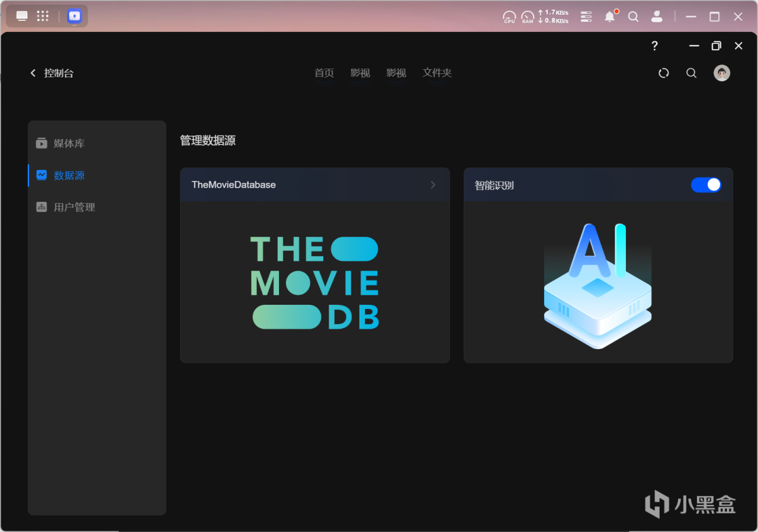This screenshot has width=758, height=532.
Task: Show the desktop via top bar monitor icon
Action: (x=22, y=16)
